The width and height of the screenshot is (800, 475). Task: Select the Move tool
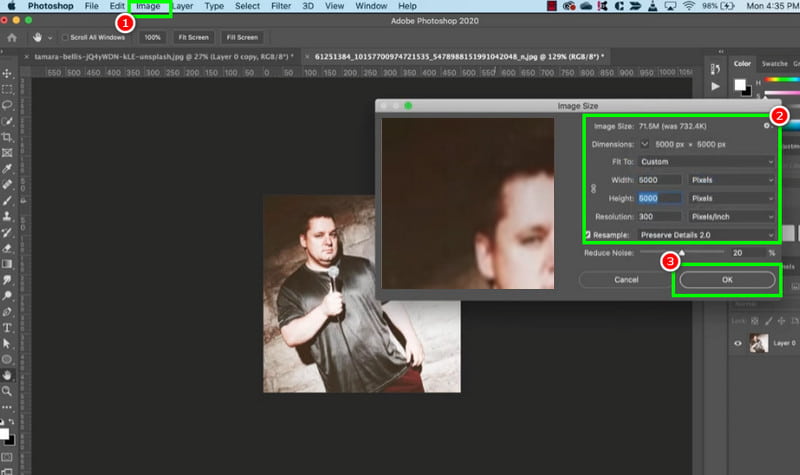tap(7, 73)
